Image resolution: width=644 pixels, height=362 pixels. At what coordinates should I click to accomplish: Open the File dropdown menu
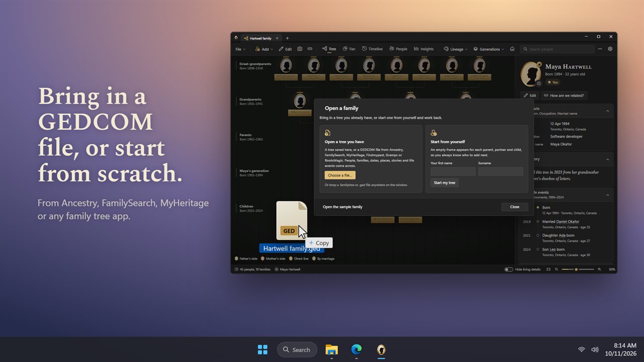pyautogui.click(x=240, y=49)
